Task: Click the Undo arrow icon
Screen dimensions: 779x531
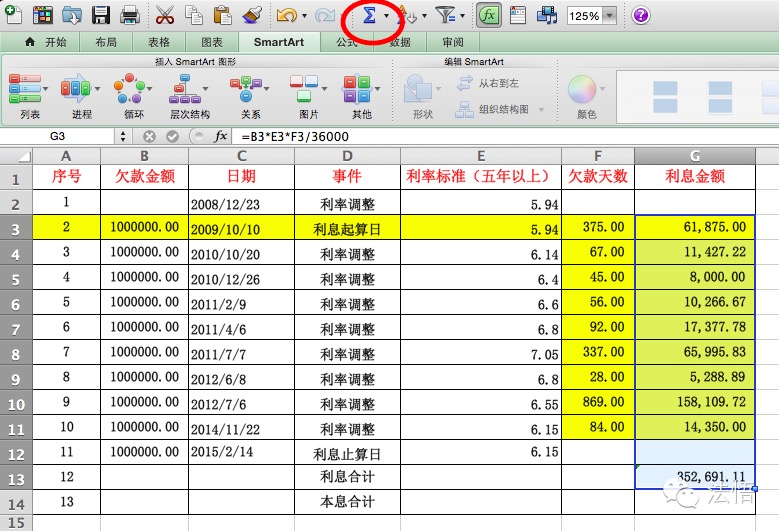Action: point(287,15)
